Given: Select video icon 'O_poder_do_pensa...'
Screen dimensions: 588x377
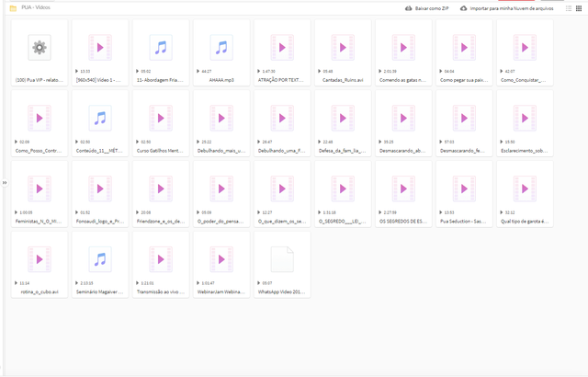Looking at the screenshot, I should [221, 188].
